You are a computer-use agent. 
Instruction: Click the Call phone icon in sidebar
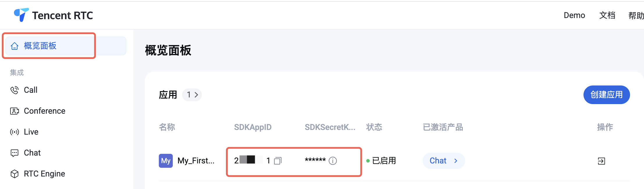[x=15, y=90]
